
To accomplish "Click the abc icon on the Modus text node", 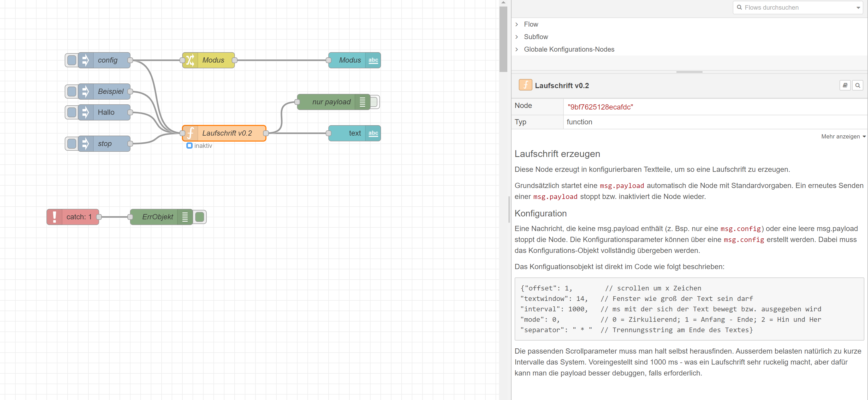I will pos(373,60).
